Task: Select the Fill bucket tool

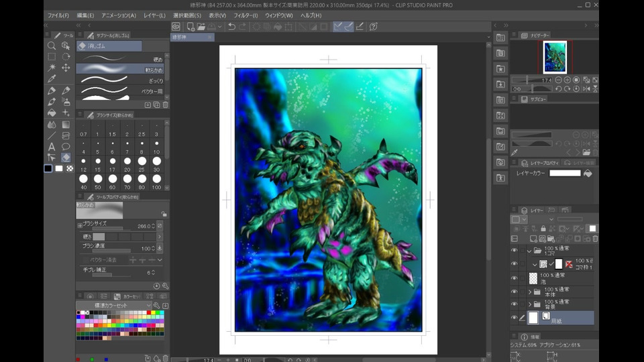Action: click(x=52, y=113)
